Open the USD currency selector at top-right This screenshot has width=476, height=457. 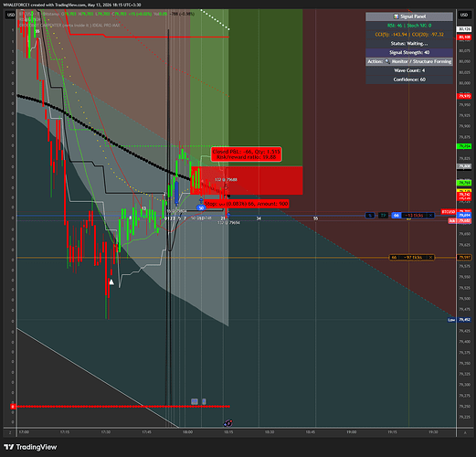pyautogui.click(x=464, y=15)
